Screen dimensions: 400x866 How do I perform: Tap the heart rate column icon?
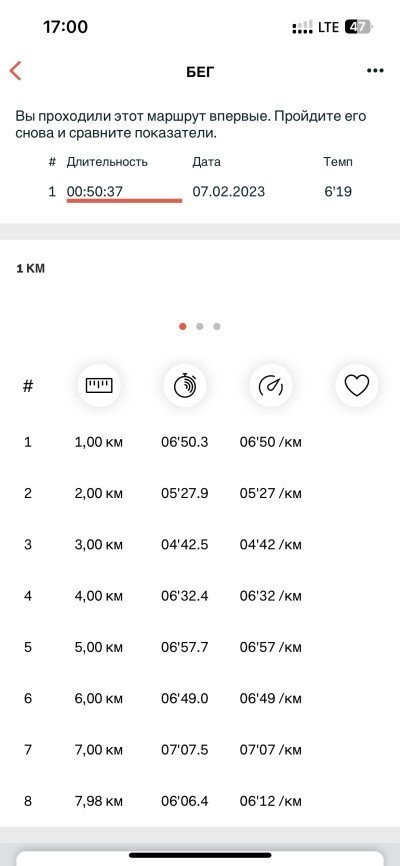point(357,386)
